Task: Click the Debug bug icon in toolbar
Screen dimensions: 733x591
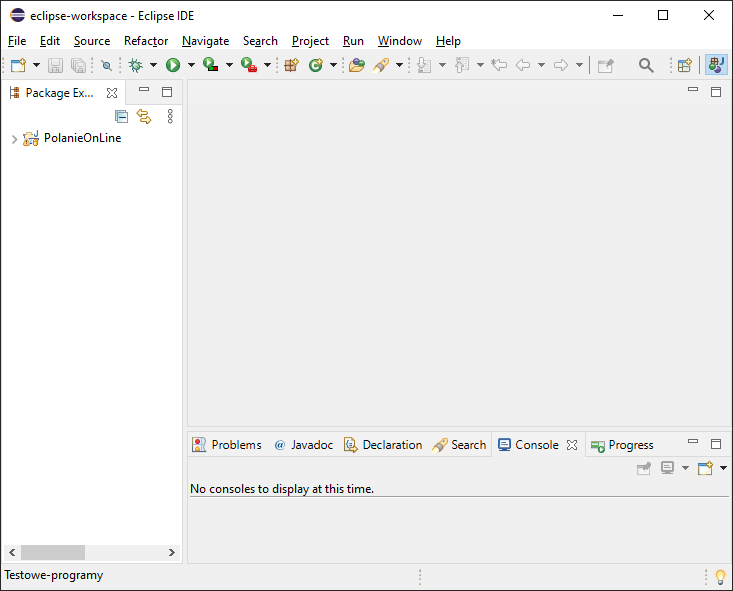Action: (135, 65)
